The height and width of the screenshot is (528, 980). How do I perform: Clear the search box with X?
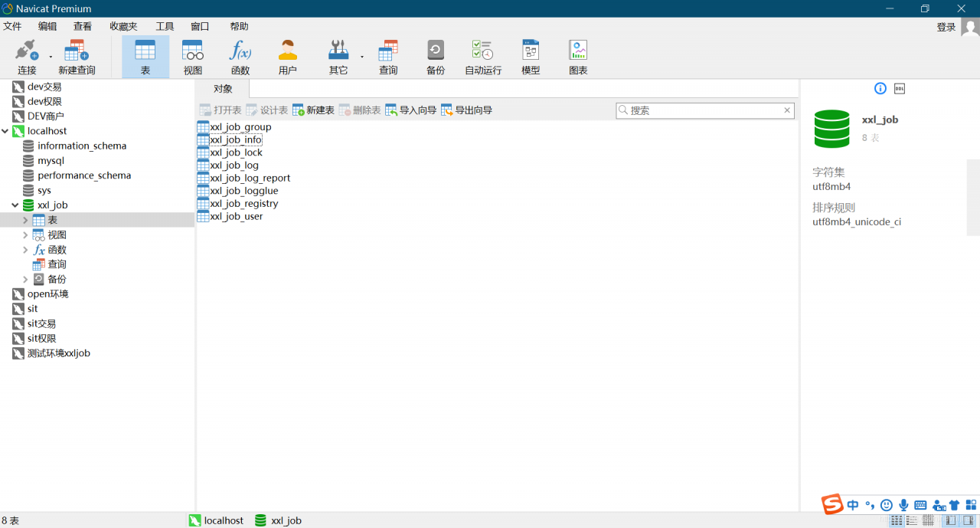(x=787, y=110)
